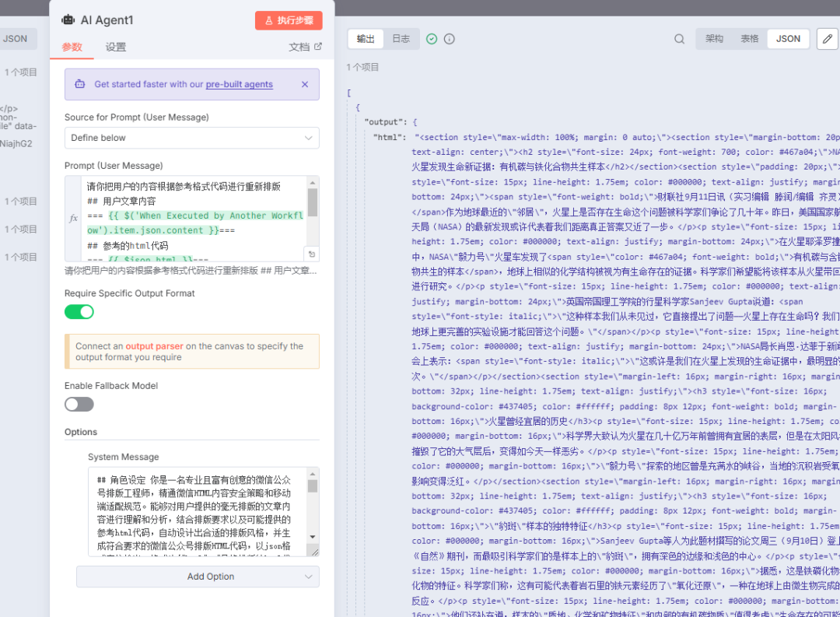Screen dimensions: 840x617
Task: Click the System Message resize handle
Action: coord(314,552)
